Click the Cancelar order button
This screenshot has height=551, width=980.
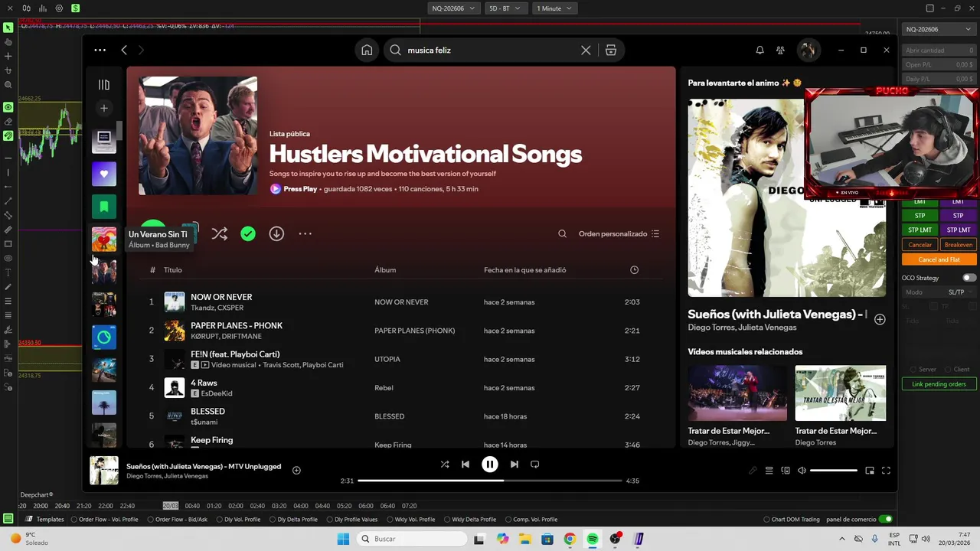click(920, 245)
